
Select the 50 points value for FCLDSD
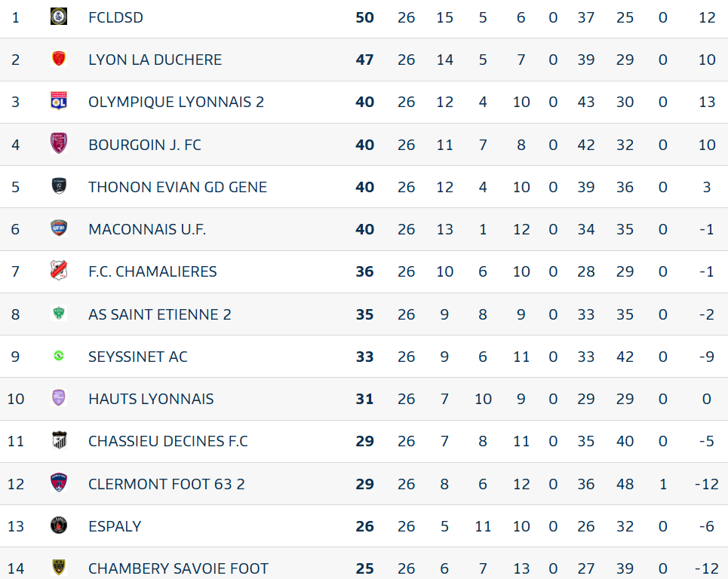(x=365, y=17)
